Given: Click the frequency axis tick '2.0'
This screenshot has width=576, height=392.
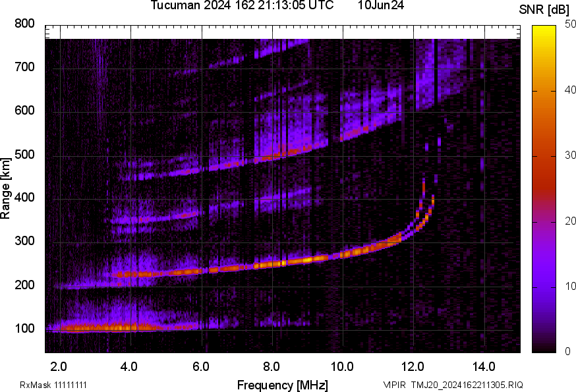Looking at the screenshot, I should 59,367.
